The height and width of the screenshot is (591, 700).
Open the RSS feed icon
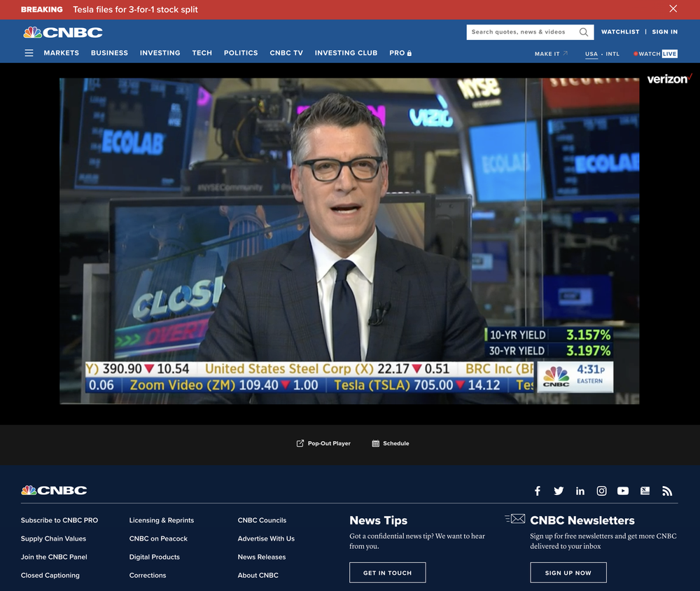(667, 491)
